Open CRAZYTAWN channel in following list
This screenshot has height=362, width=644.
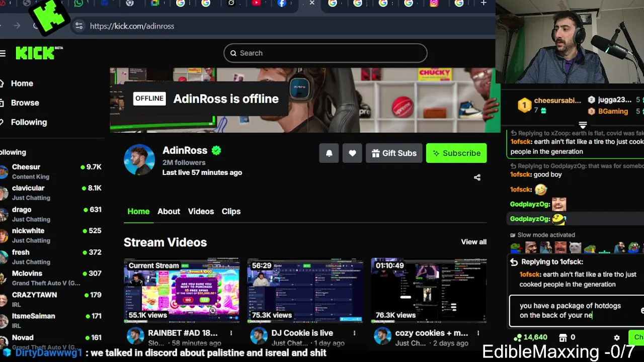[51, 300]
